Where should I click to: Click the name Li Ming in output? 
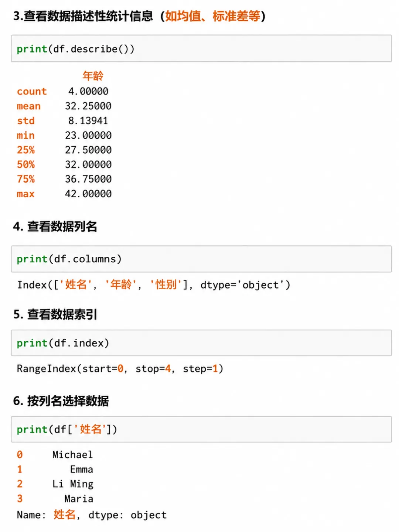[x=73, y=484]
